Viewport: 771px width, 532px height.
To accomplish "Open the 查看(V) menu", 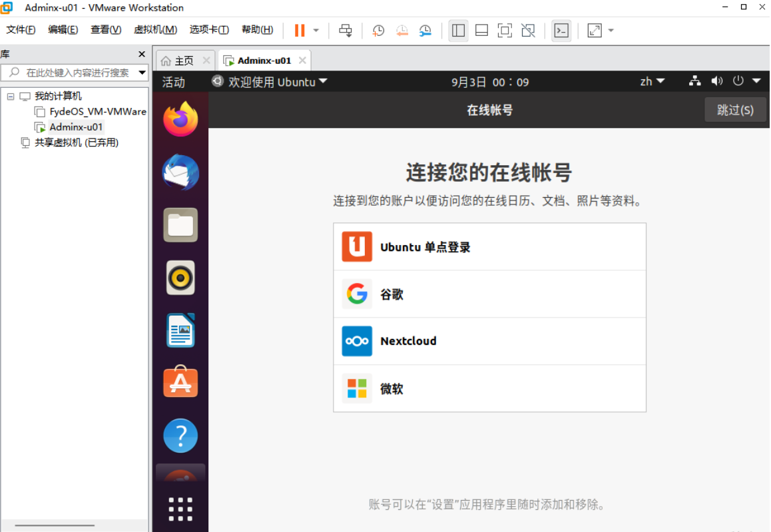I will (x=106, y=29).
